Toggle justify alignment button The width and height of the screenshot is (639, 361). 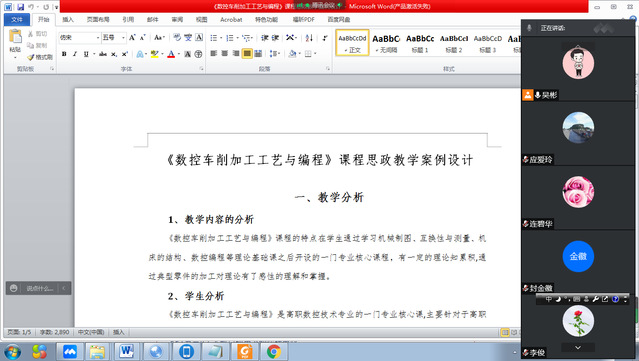coord(247,53)
